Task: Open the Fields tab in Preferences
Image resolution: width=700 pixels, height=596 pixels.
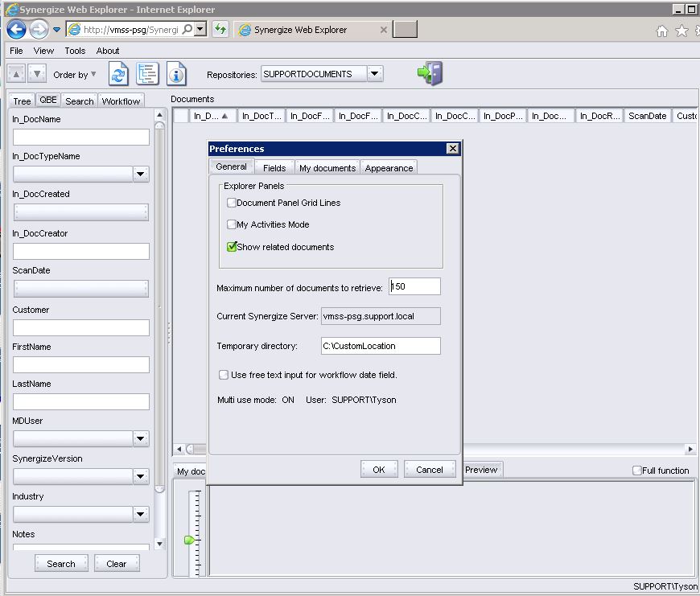Action: coord(274,168)
